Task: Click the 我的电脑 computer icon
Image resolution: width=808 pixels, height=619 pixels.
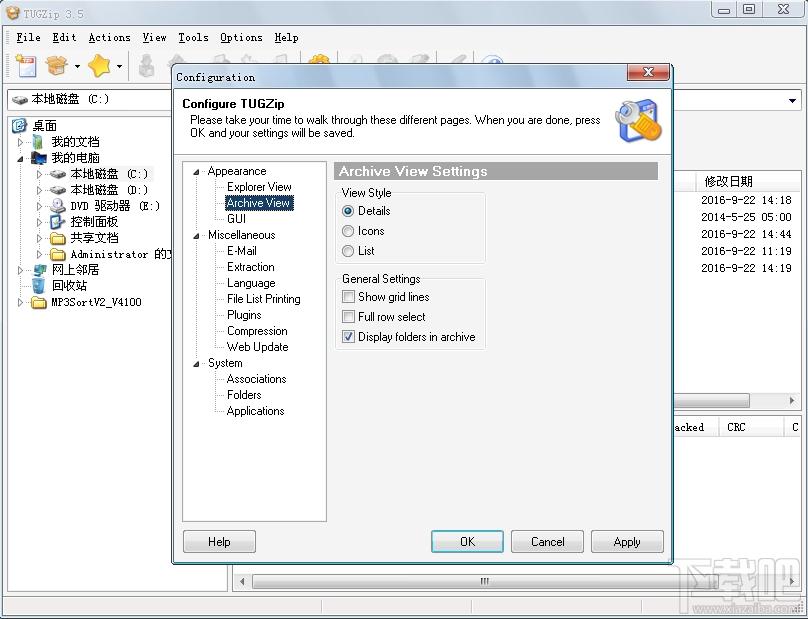Action: pos(39,158)
